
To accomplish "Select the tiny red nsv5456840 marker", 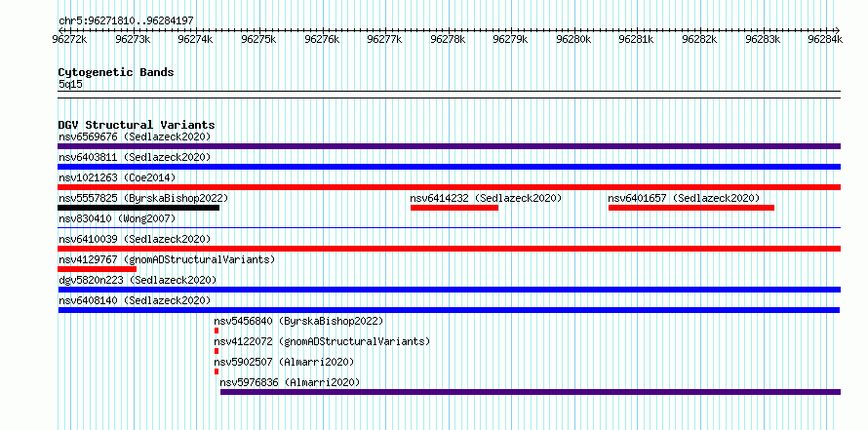I will pos(217,331).
